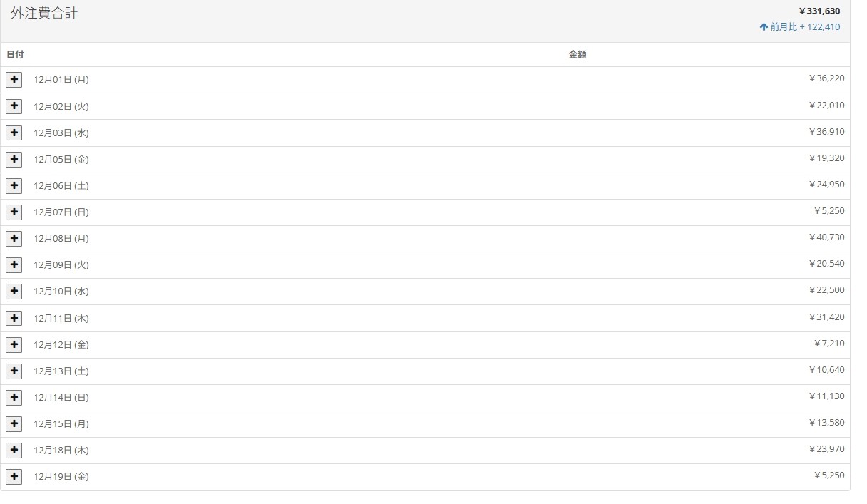Click the ¥40,730 amount cell
Screen dimensions: 867x504
826,237
